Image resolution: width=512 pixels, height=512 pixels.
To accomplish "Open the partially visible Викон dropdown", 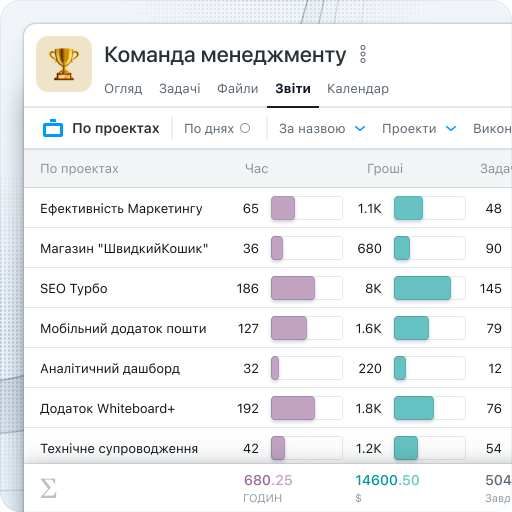I will click(492, 129).
